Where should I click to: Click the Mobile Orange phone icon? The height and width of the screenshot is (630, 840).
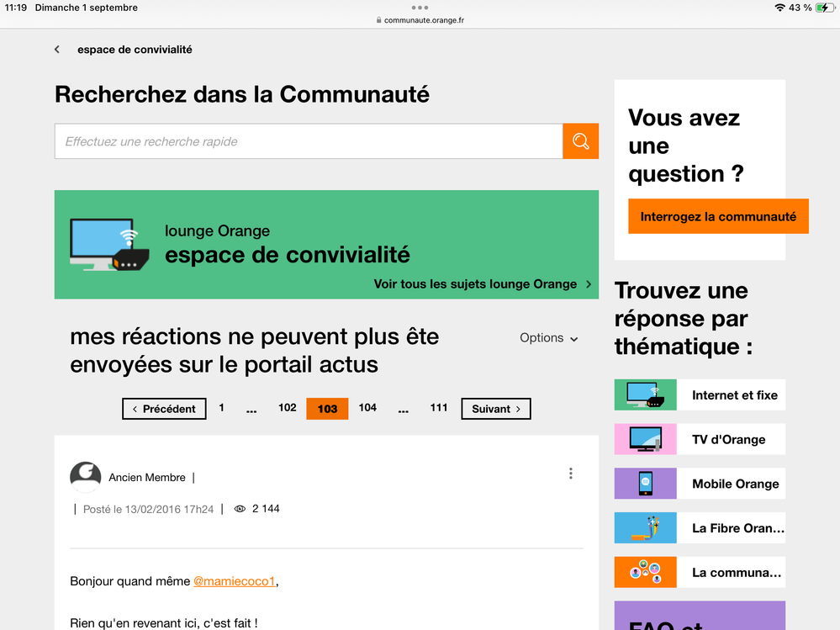(x=646, y=484)
